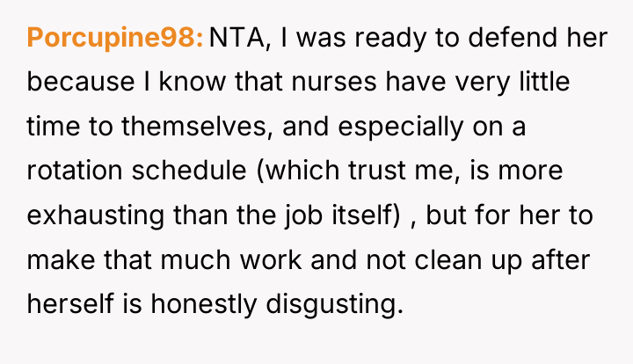The width and height of the screenshot is (633, 364).
Task: Click the word "itself" before the closing parenthesis
Action: click(x=362, y=215)
